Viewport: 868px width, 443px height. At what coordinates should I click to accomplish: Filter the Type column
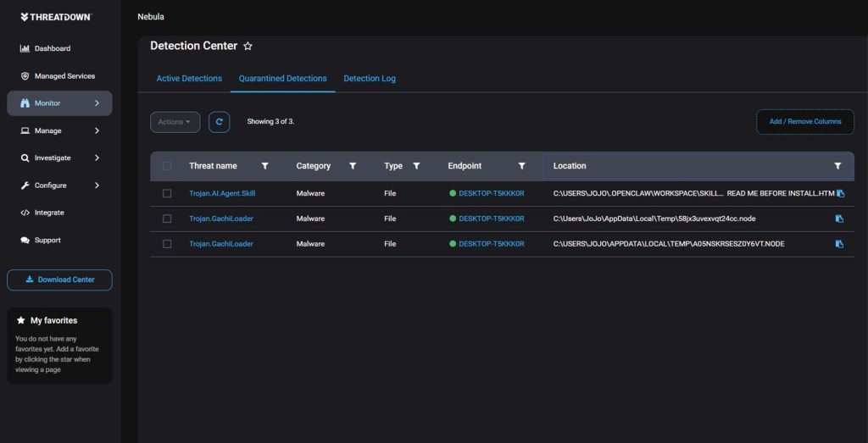(416, 166)
